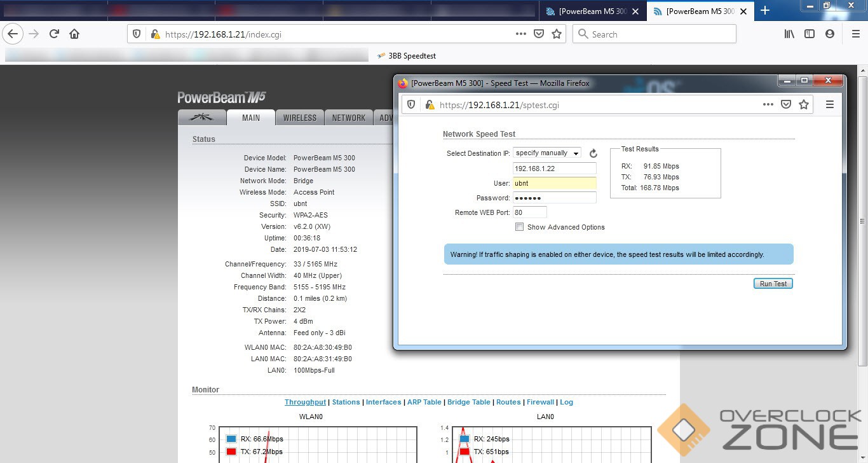Switch to the WIRELESS tab
This screenshot has width=868, height=463.
click(300, 118)
